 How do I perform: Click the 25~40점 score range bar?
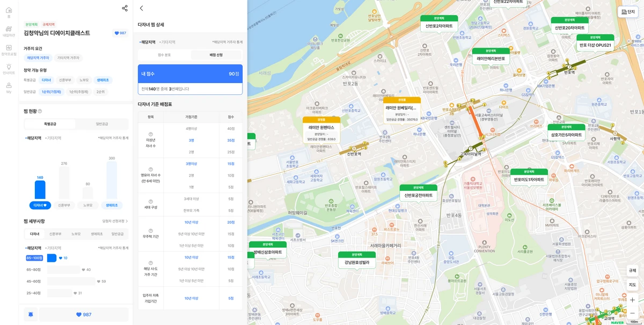[x=60, y=293]
